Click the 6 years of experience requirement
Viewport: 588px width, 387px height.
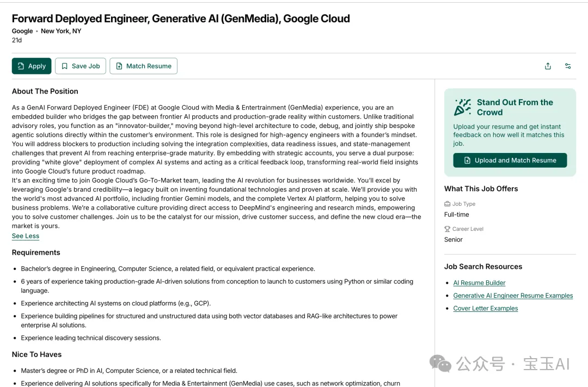[217, 286]
